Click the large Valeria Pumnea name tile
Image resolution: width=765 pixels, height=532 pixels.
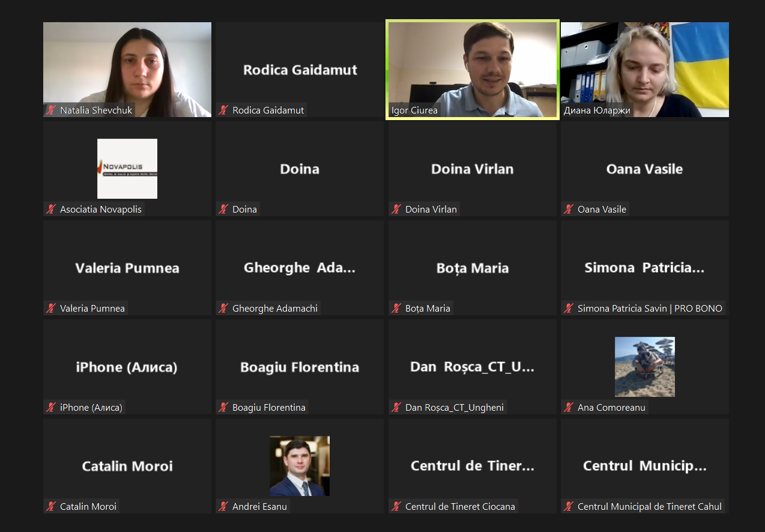click(127, 268)
